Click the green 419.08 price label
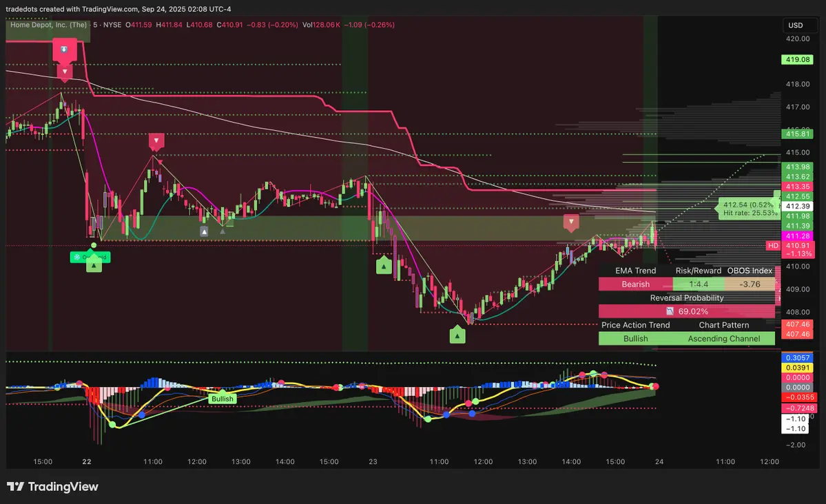The width and height of the screenshot is (826, 504). pyautogui.click(x=798, y=59)
